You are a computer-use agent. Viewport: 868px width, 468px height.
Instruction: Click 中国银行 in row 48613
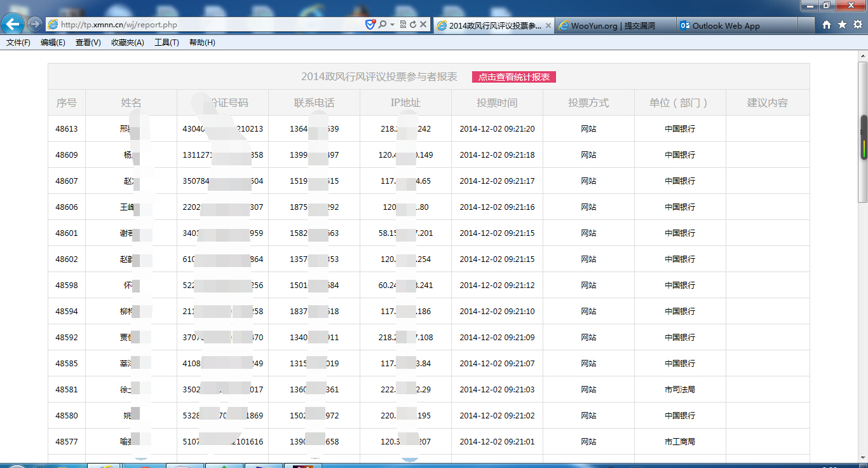pyautogui.click(x=680, y=128)
